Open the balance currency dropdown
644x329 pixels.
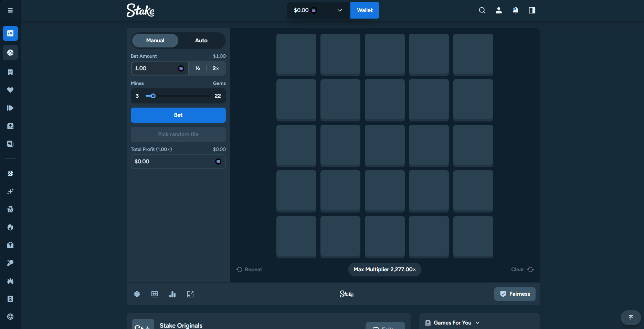[319, 10]
